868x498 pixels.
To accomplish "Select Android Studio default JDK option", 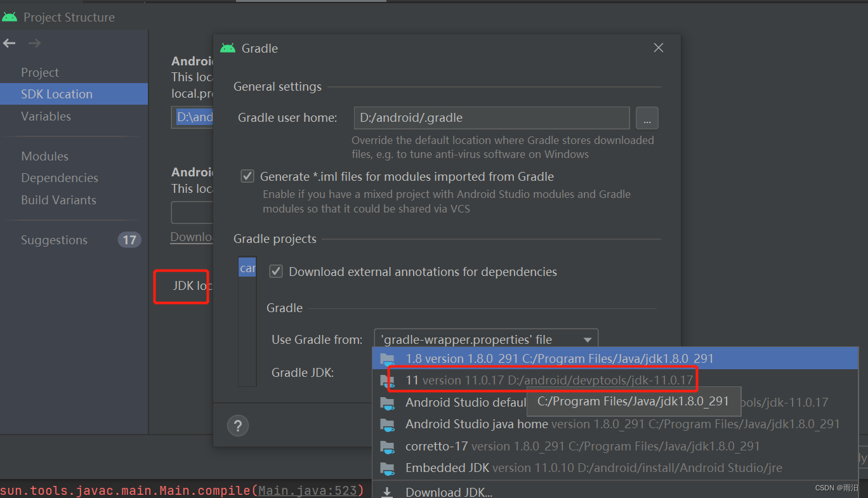I will tap(615, 403).
